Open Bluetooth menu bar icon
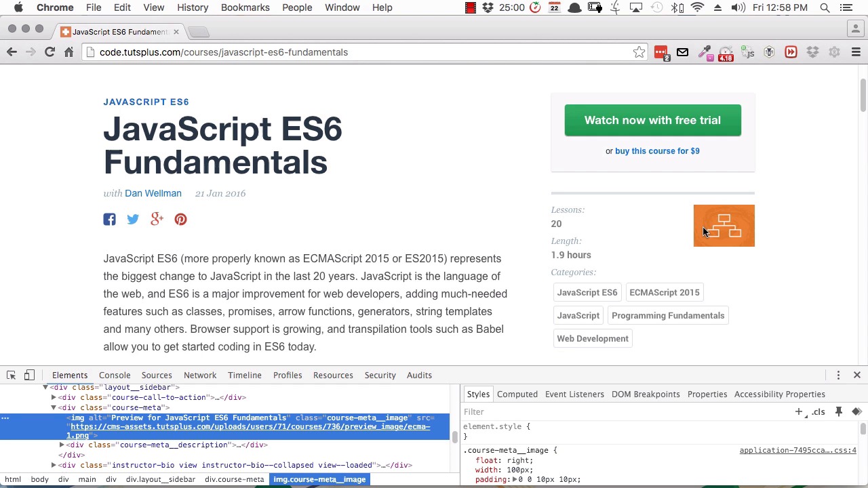The image size is (868, 488). click(677, 7)
